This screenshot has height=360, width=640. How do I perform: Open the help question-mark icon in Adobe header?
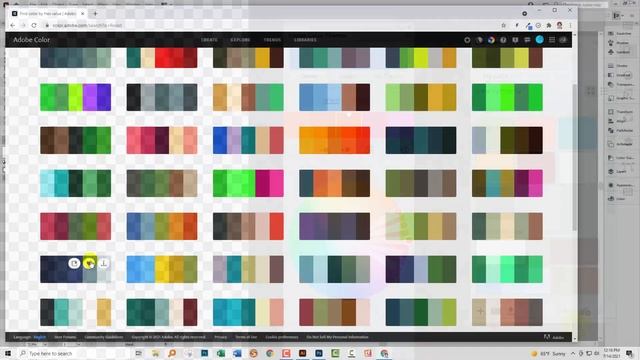pos(503,40)
